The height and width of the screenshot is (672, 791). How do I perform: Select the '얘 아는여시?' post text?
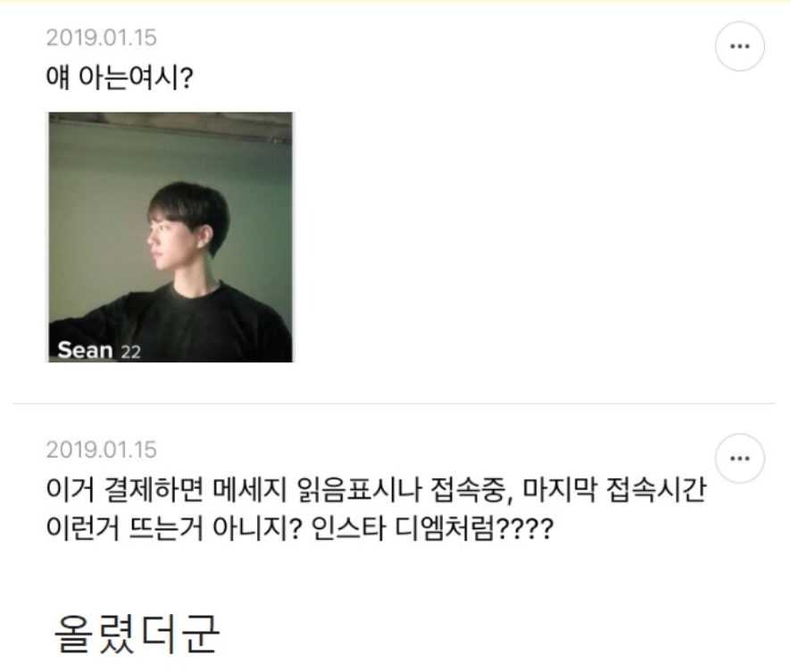tap(120, 78)
